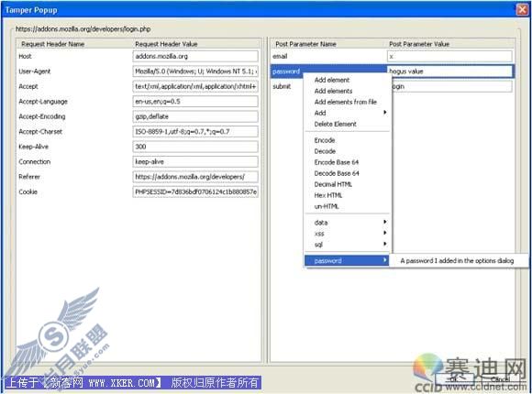Click the Request Header Value column header
The image size is (532, 394).
click(166, 44)
